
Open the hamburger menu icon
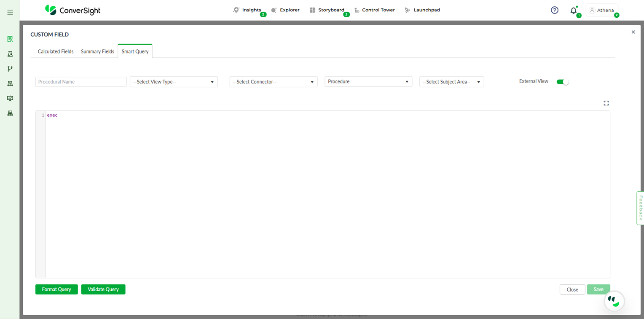point(10,12)
